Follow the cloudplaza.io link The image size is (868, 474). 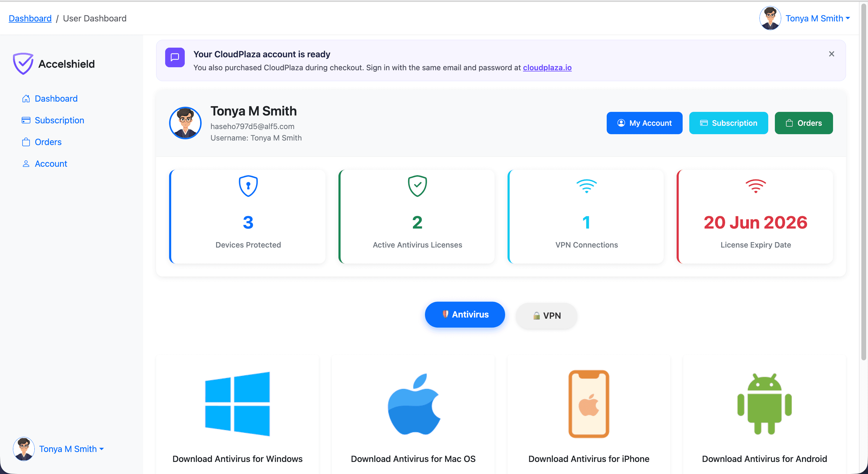pyautogui.click(x=547, y=68)
